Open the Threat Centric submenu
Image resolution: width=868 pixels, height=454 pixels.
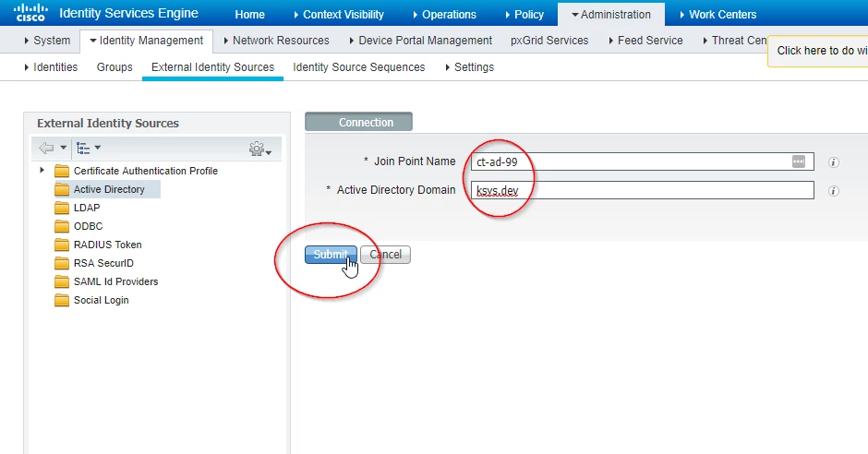coord(734,41)
